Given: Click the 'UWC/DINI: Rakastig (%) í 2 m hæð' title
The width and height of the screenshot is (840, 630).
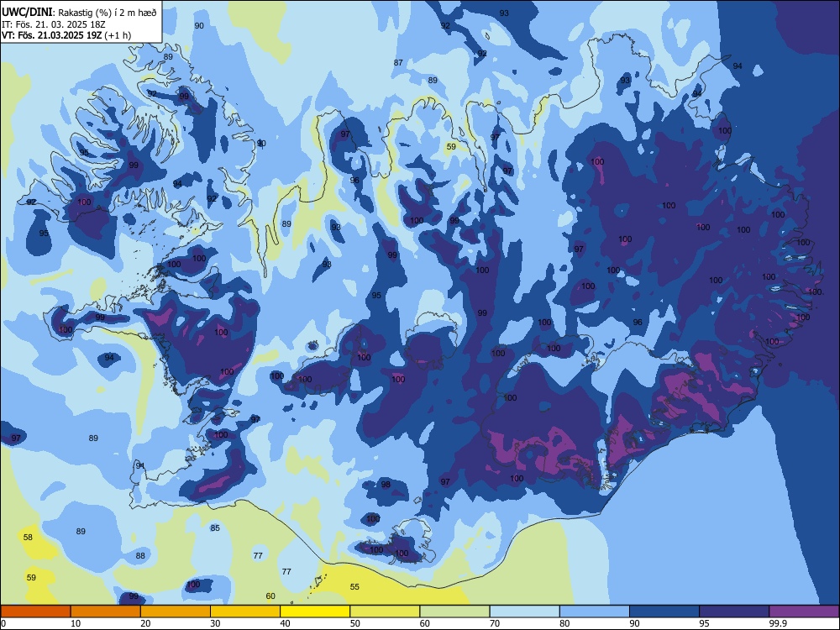Looking at the screenshot, I should pos(79,13).
